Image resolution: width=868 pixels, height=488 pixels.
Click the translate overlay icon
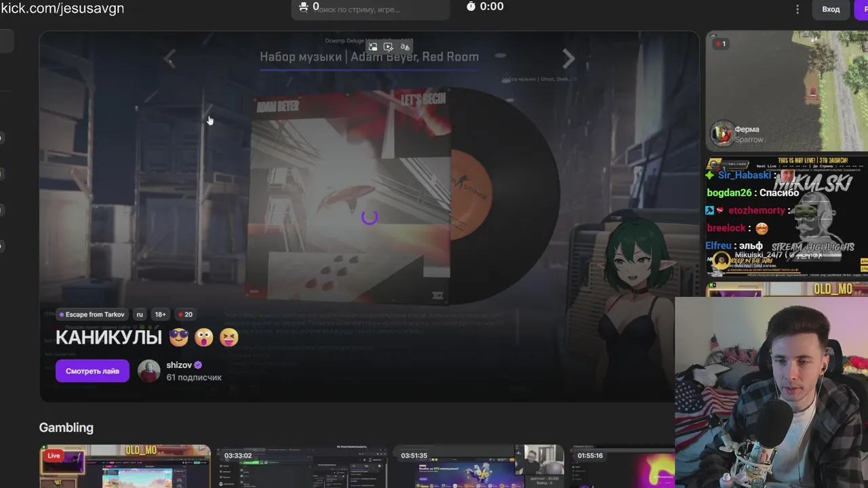[x=405, y=47]
